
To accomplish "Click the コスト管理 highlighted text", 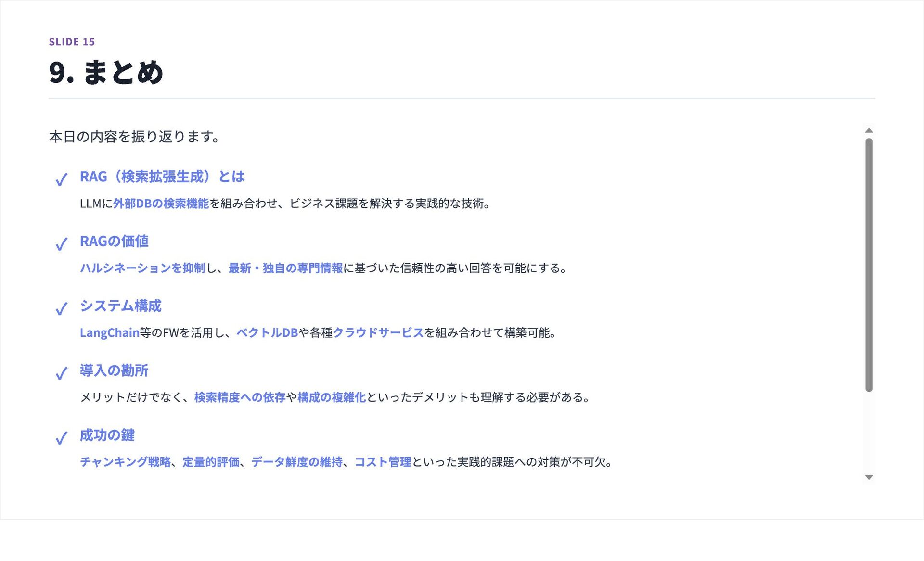I will pos(383,462).
